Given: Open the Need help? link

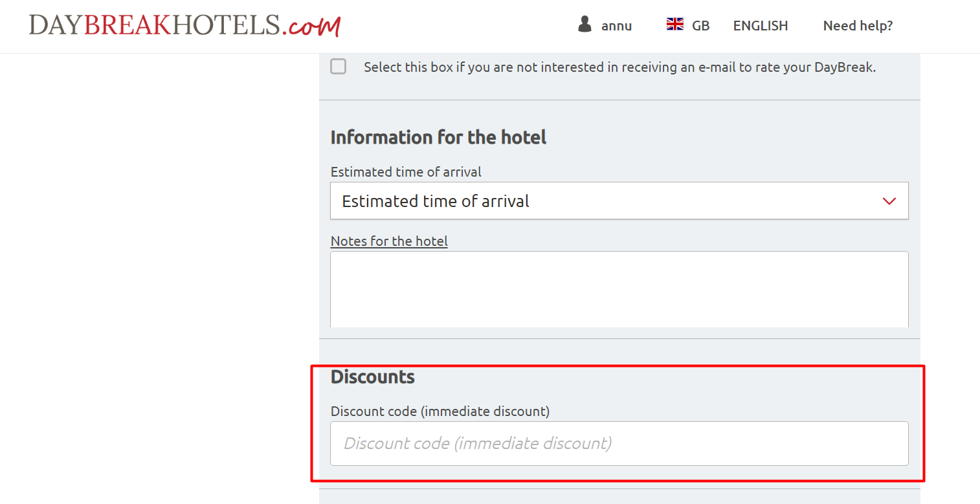Looking at the screenshot, I should [x=858, y=26].
